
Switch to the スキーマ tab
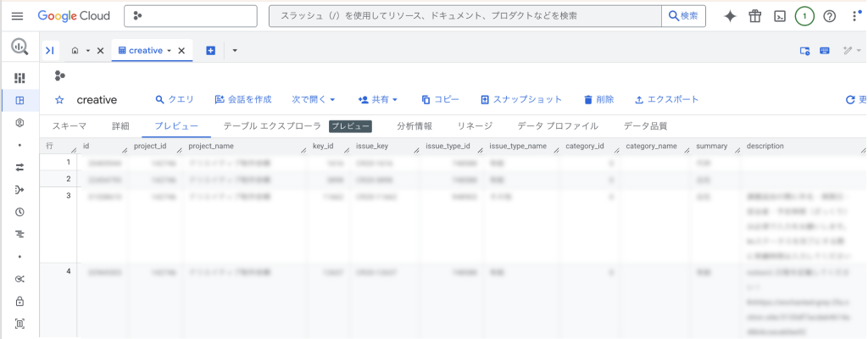(69, 126)
